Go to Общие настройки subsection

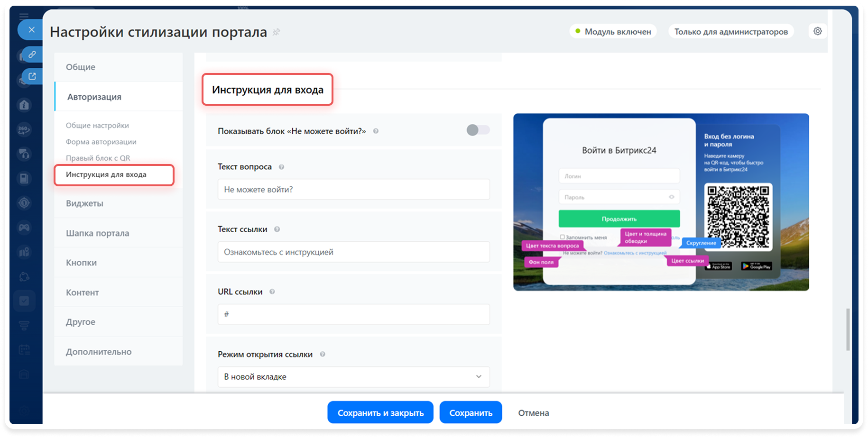pos(97,126)
